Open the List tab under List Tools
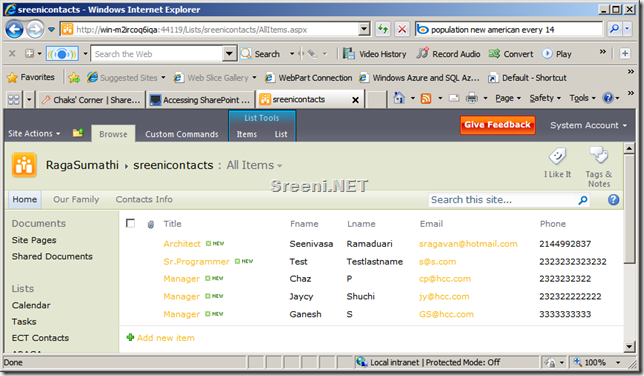644x376 pixels. click(281, 134)
